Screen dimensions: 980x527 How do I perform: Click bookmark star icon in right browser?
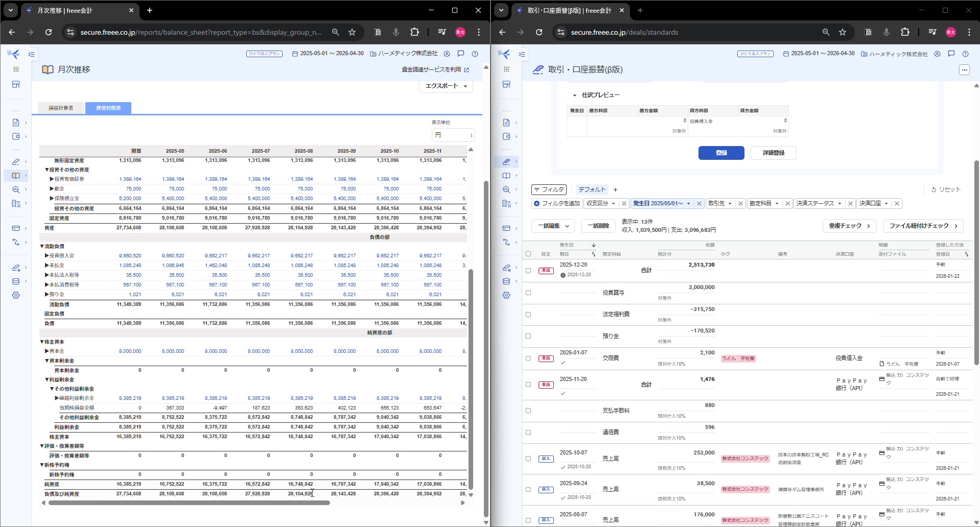(x=843, y=32)
